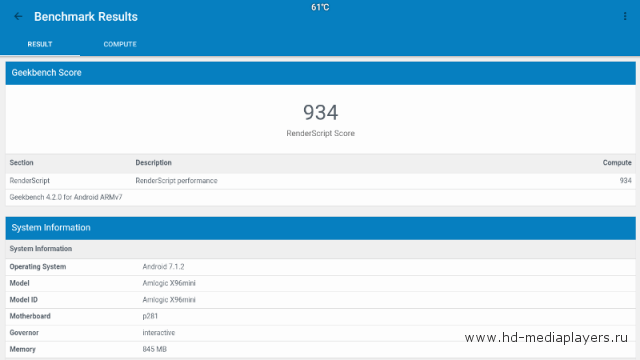Viewport: 640px width, 360px height.
Task: Select the Model Amlogic X96mini row
Action: click(x=320, y=283)
